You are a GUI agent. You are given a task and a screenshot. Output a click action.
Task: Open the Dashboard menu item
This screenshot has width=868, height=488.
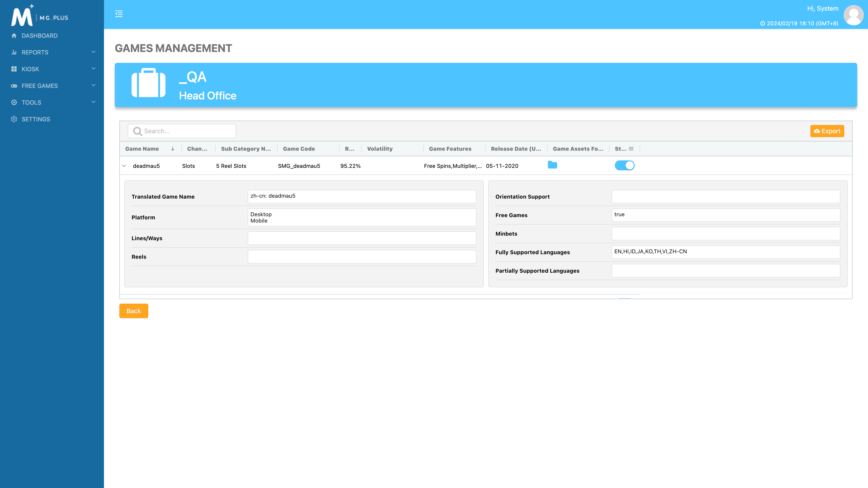click(x=39, y=36)
